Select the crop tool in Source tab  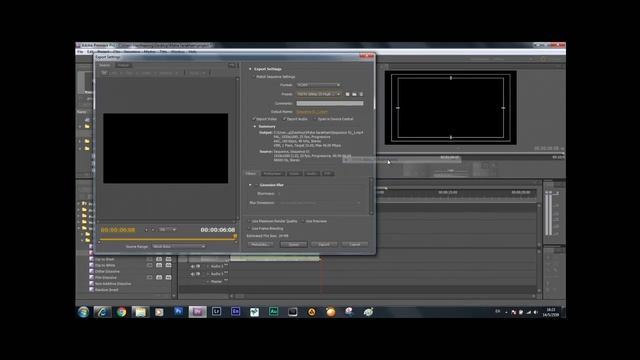(104, 73)
